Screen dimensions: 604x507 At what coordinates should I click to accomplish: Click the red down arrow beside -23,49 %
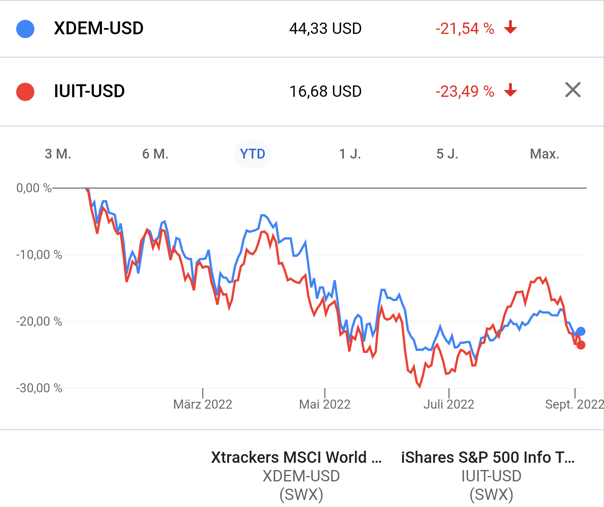[511, 92]
